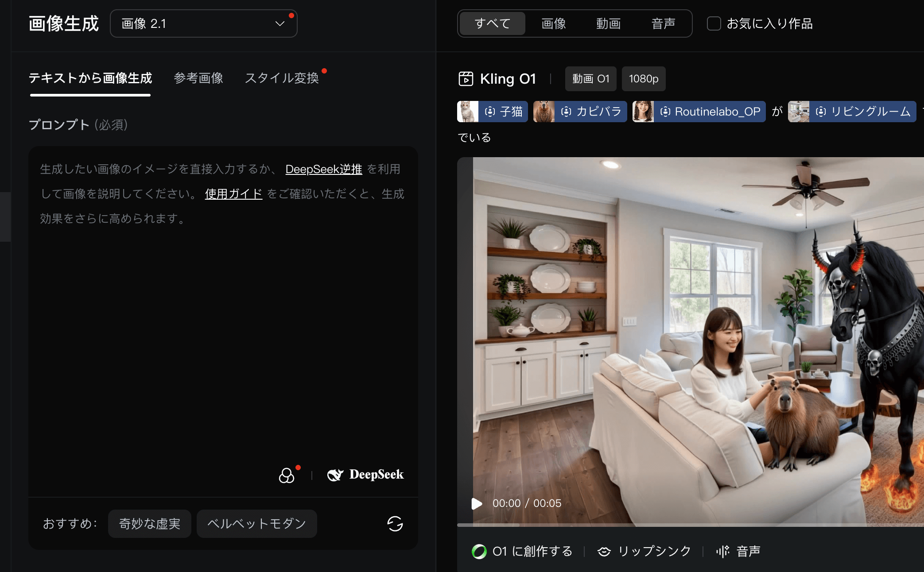Filter results by 音声 audio
This screenshot has width=924, height=572.
click(663, 23)
